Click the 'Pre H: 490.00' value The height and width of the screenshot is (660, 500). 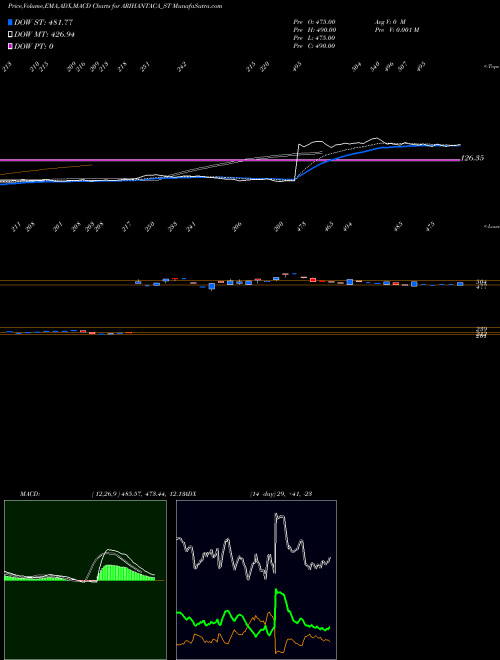point(314,30)
